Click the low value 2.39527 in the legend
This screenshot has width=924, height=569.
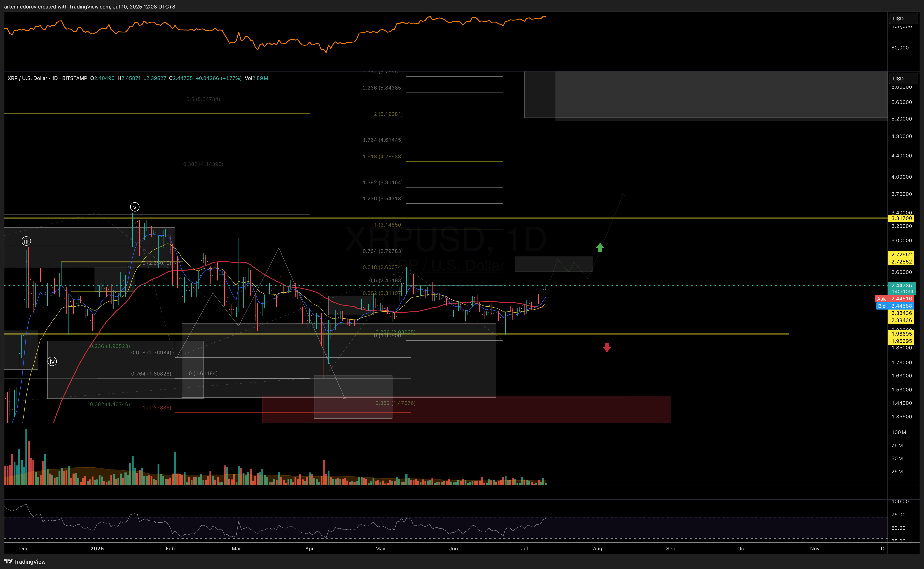pos(156,78)
